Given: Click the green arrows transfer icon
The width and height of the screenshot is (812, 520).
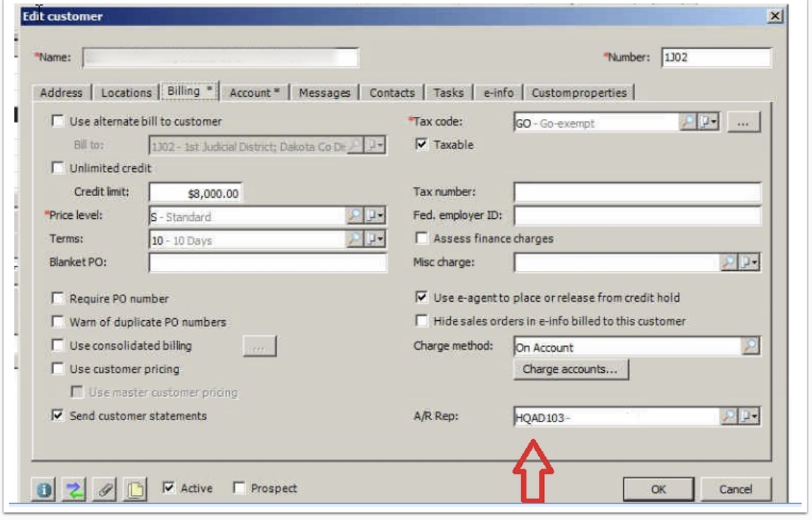Looking at the screenshot, I should [74, 489].
